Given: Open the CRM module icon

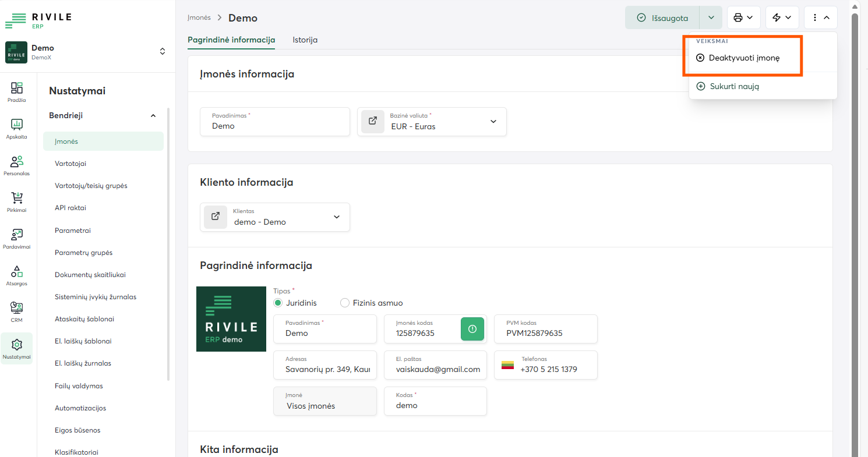Looking at the screenshot, I should point(17,309).
